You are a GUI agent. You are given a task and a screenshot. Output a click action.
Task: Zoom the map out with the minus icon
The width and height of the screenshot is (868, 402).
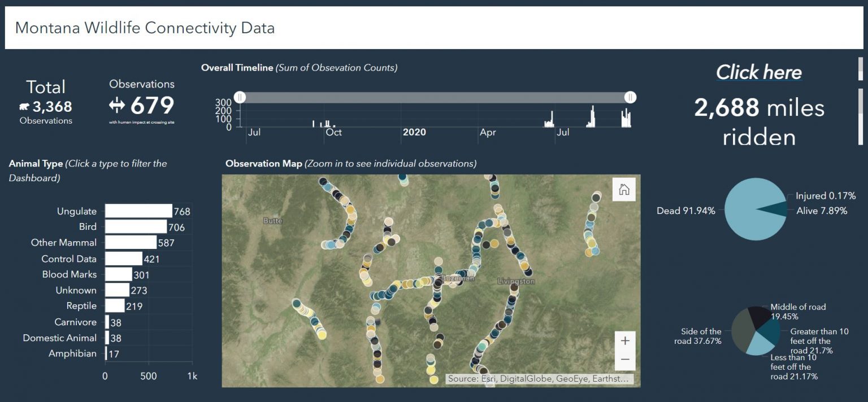click(x=625, y=359)
